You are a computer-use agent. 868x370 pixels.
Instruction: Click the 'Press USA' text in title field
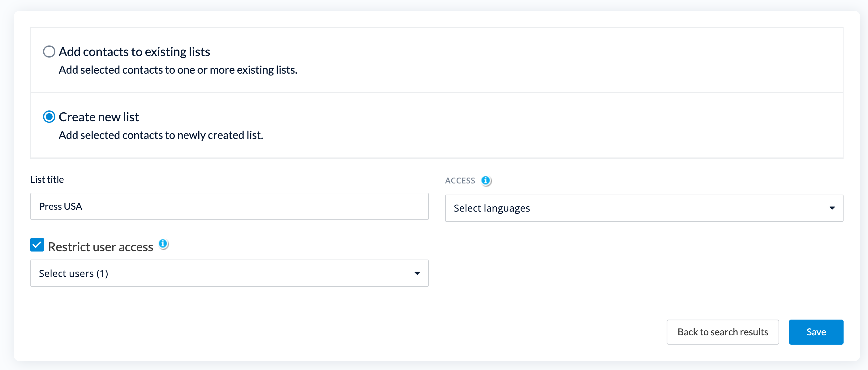(61, 206)
